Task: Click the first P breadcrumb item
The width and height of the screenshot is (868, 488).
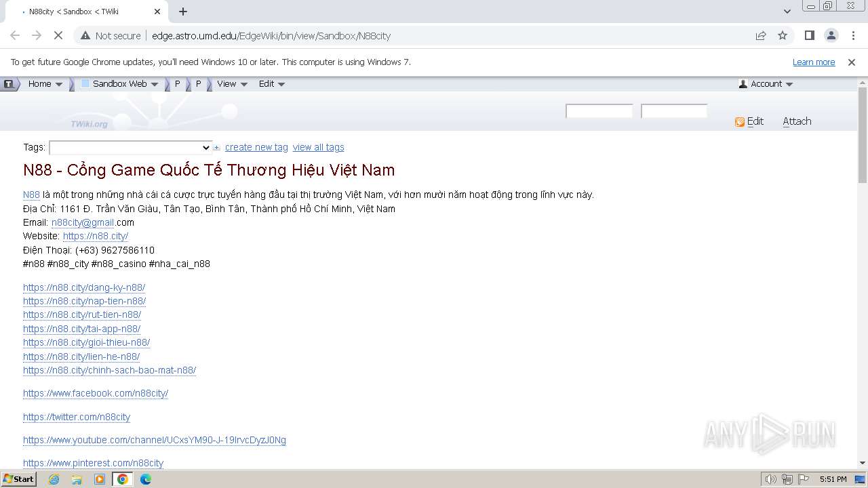Action: 178,84
